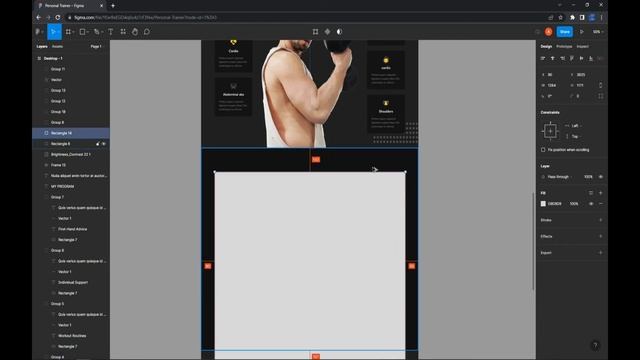
Task: Add an effect with the plus button
Action: 600,236
